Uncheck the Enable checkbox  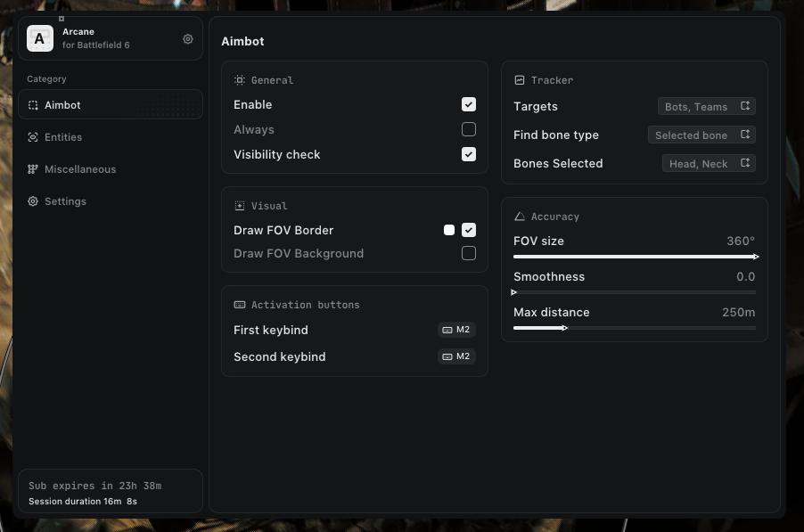pyautogui.click(x=469, y=104)
